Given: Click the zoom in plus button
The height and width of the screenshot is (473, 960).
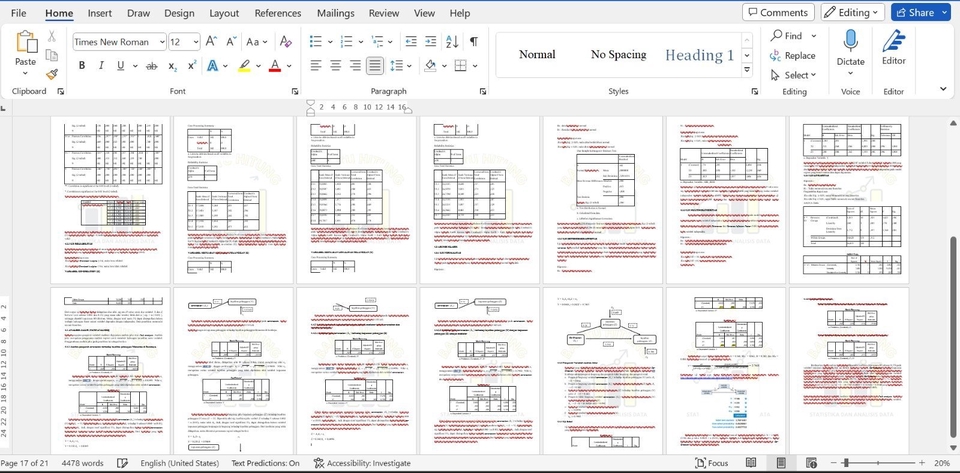Looking at the screenshot, I should click(x=921, y=463).
